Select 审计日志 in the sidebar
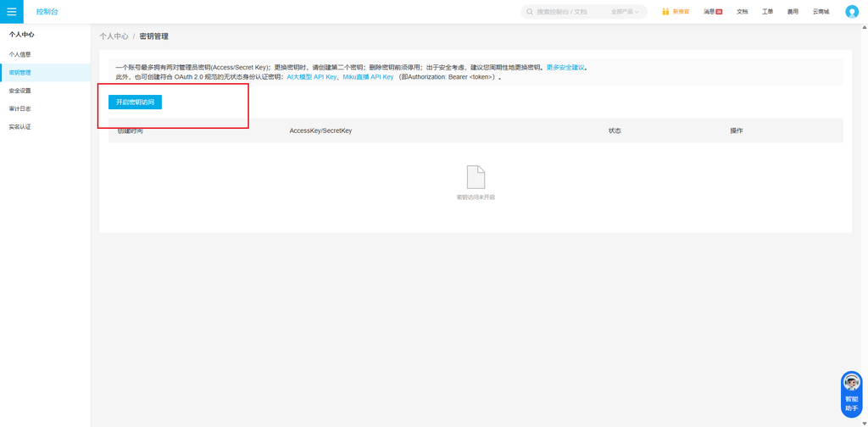Screen dimensions: 868x427 click(45, 109)
